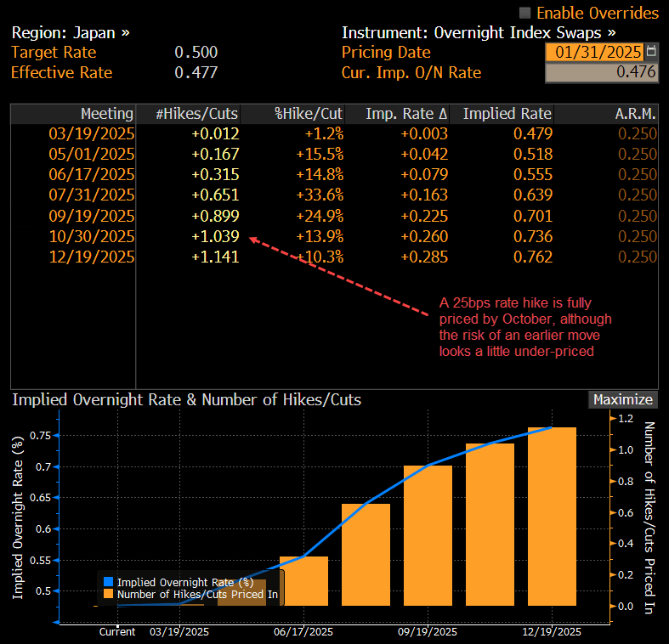669x644 pixels.
Task: Click the +0.167 hikes value
Action: pyautogui.click(x=215, y=154)
